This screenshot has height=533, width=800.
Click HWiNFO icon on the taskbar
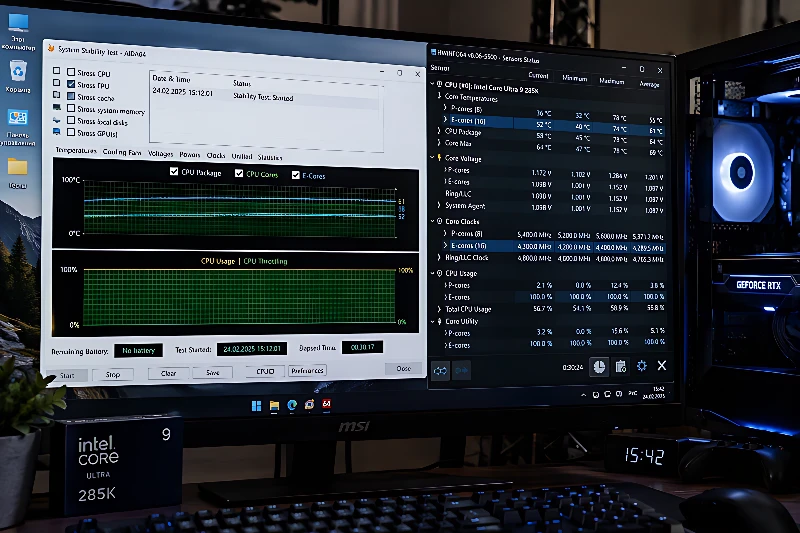tap(310, 404)
